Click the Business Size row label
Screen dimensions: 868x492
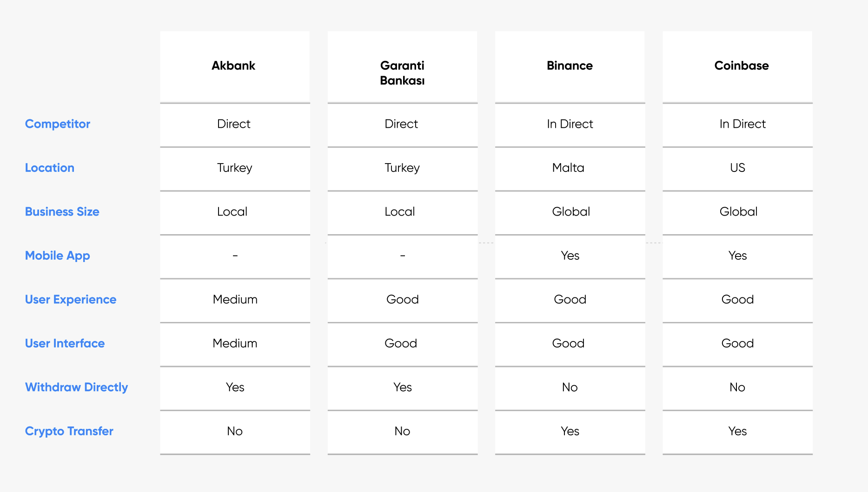pyautogui.click(x=62, y=212)
